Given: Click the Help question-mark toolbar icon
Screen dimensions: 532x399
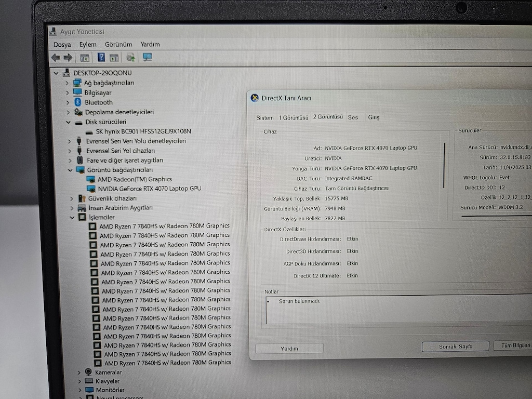Looking at the screenshot, I should point(101,57).
